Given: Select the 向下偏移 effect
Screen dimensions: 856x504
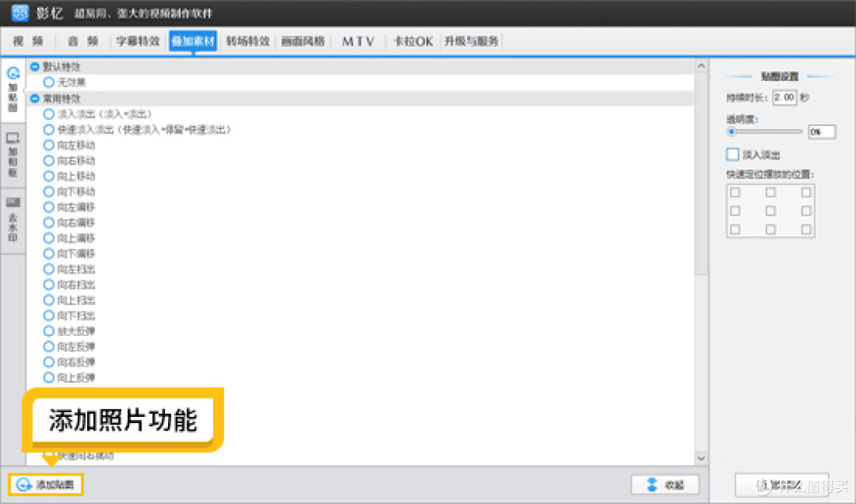Looking at the screenshot, I should (x=48, y=254).
